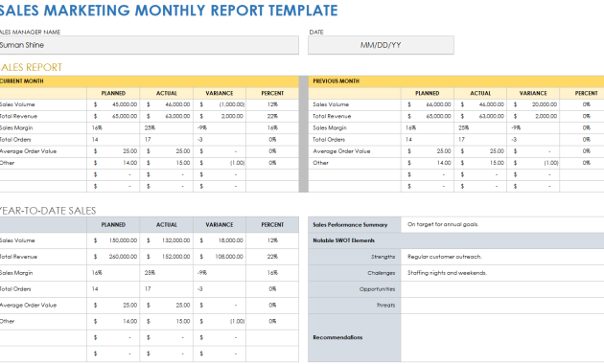
Task: Select the 'On target for annual goals.' cell
Action: pyautogui.click(x=502, y=225)
